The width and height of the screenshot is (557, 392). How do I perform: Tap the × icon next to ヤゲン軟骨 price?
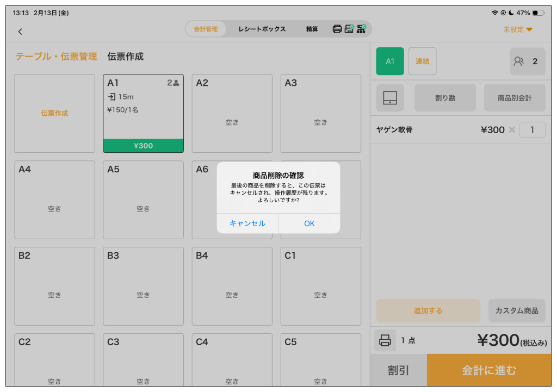click(511, 130)
